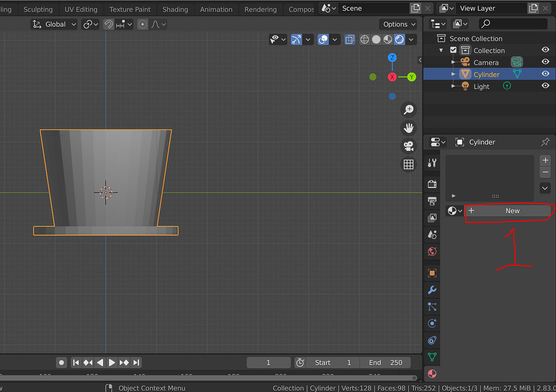Open World Properties with the globe icon
Image resolution: width=556 pixels, height=392 pixels.
[x=432, y=251]
